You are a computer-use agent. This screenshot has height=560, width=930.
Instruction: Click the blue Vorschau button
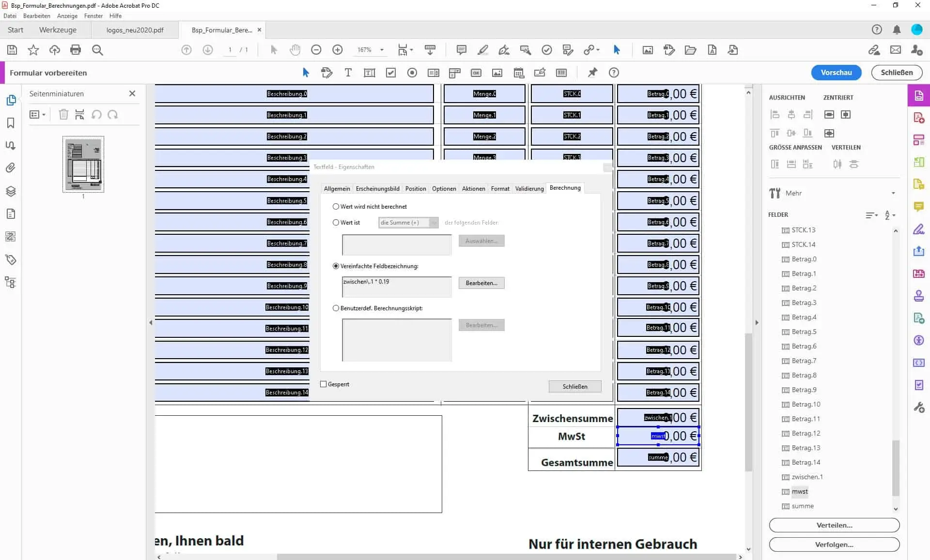click(836, 73)
